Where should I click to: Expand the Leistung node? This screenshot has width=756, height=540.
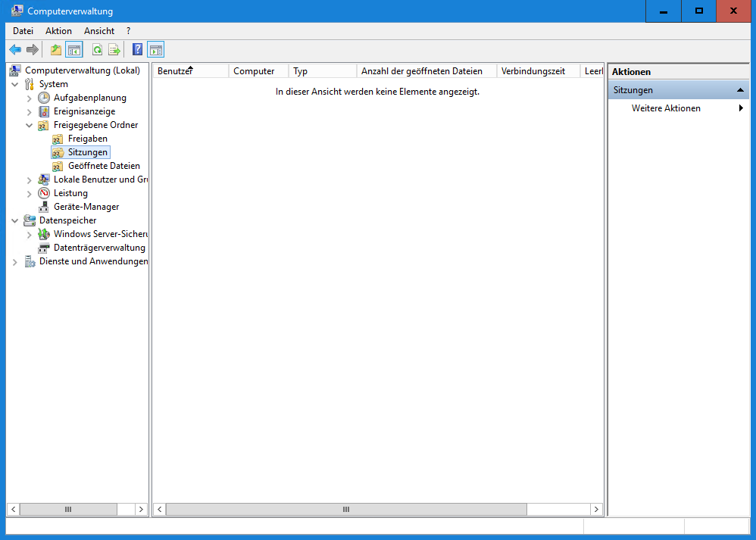30,194
